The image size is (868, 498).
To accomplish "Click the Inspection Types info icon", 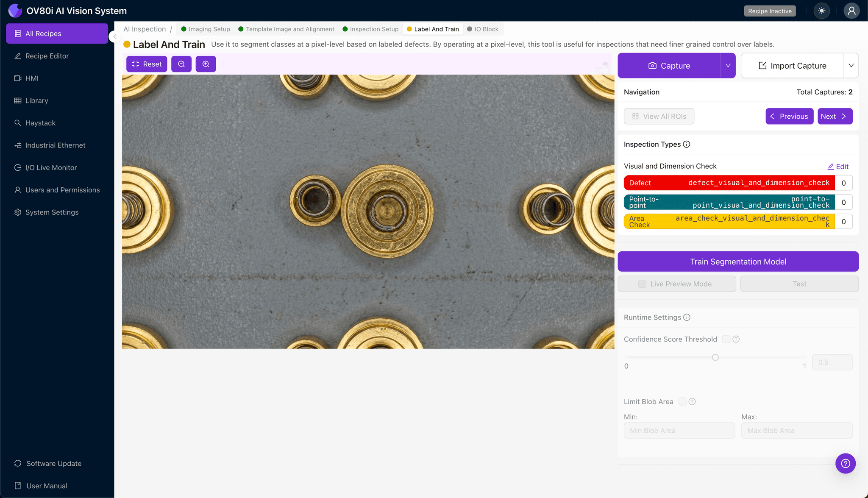I will 687,144.
